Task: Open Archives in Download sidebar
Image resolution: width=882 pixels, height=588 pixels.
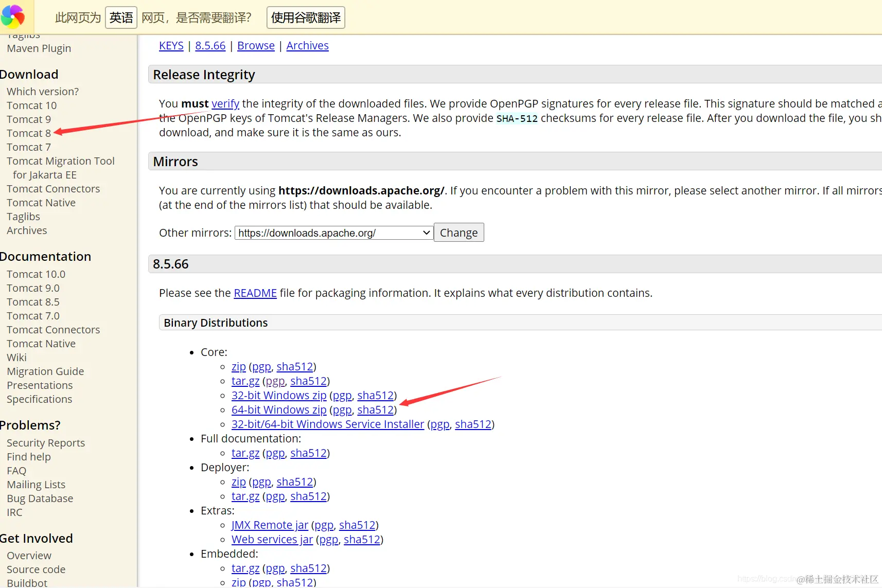Action: tap(27, 230)
